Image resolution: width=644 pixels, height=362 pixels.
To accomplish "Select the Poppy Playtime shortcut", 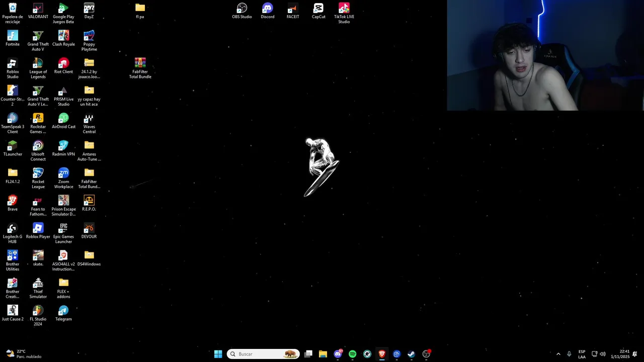I will [x=89, y=41].
